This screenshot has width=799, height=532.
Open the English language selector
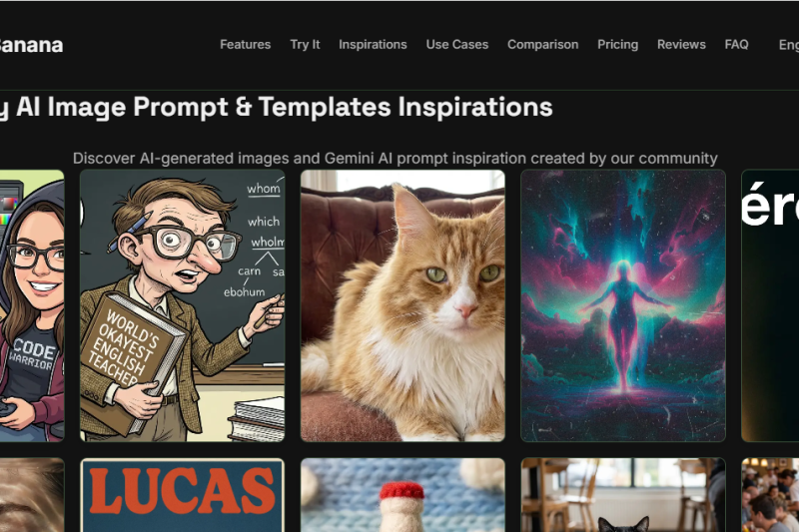coord(788,45)
